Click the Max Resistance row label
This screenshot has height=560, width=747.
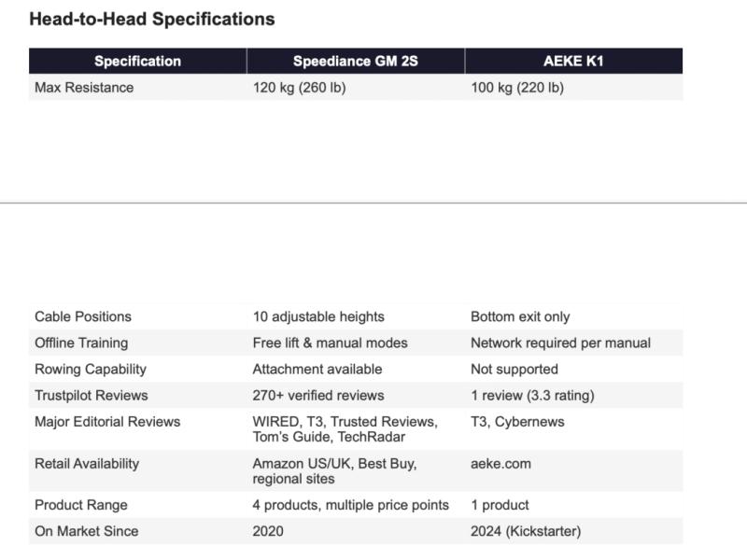(x=84, y=88)
